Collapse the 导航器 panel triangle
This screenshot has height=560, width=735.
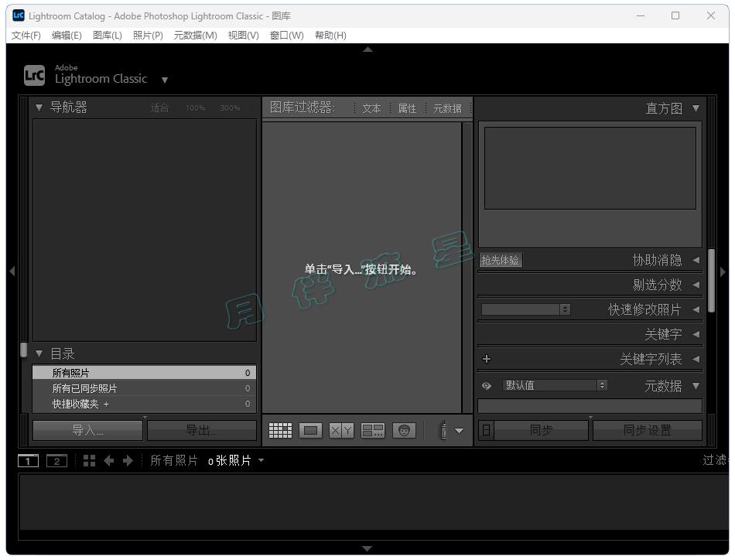tap(39, 108)
